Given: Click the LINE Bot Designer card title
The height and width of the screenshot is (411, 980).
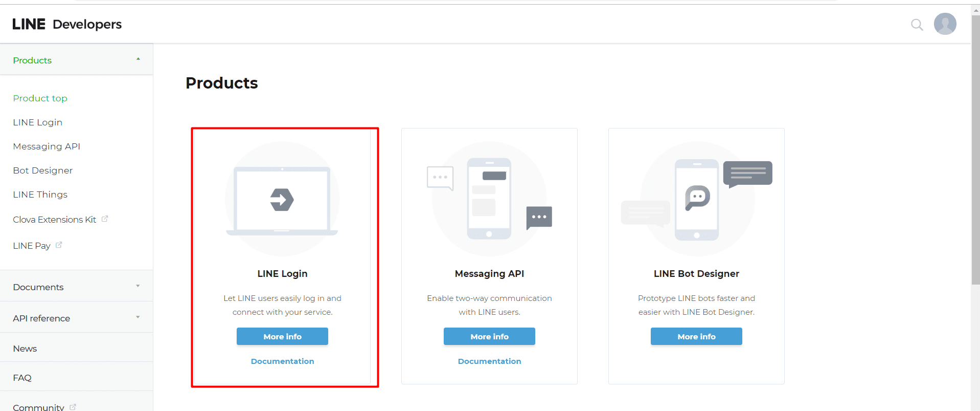Looking at the screenshot, I should 696,274.
